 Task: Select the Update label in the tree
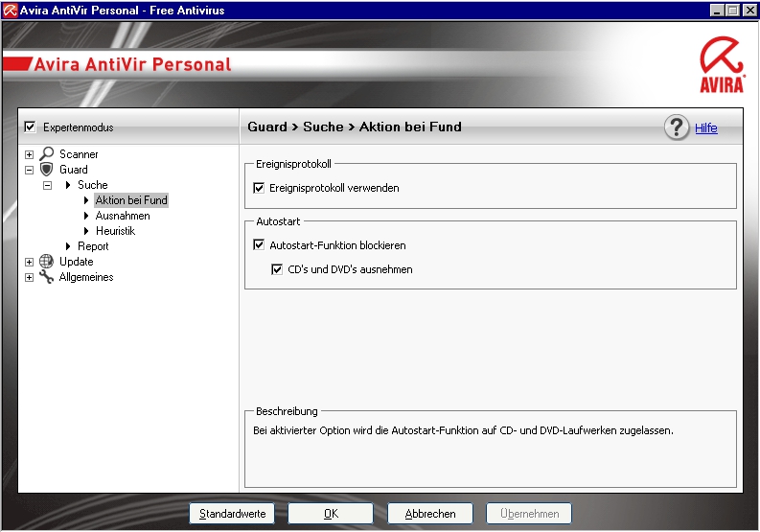[76, 262]
